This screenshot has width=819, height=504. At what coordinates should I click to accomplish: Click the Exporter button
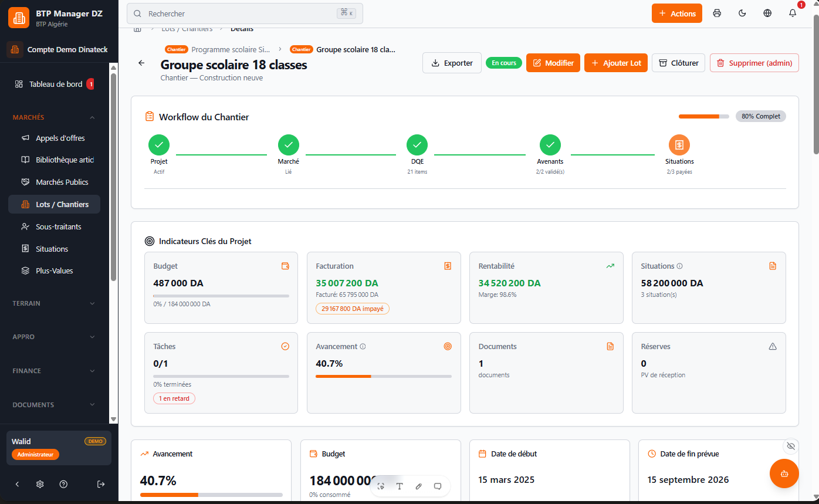click(452, 63)
